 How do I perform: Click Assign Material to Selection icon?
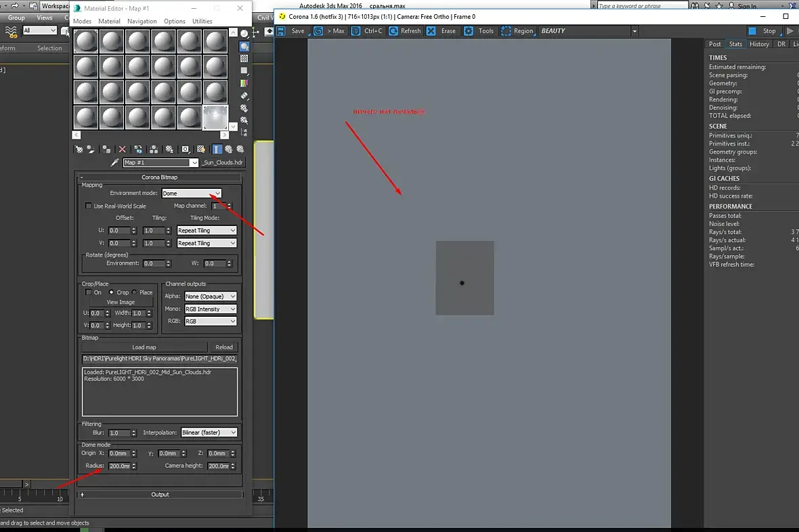(x=106, y=150)
